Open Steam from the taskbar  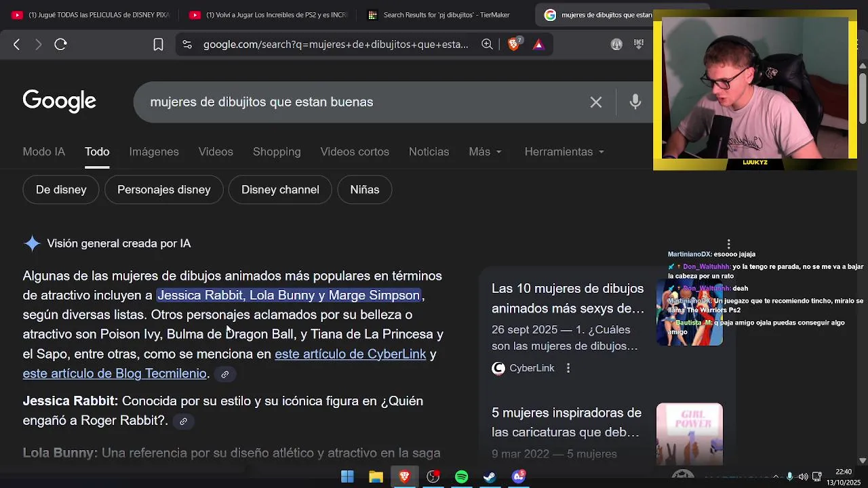click(x=490, y=476)
